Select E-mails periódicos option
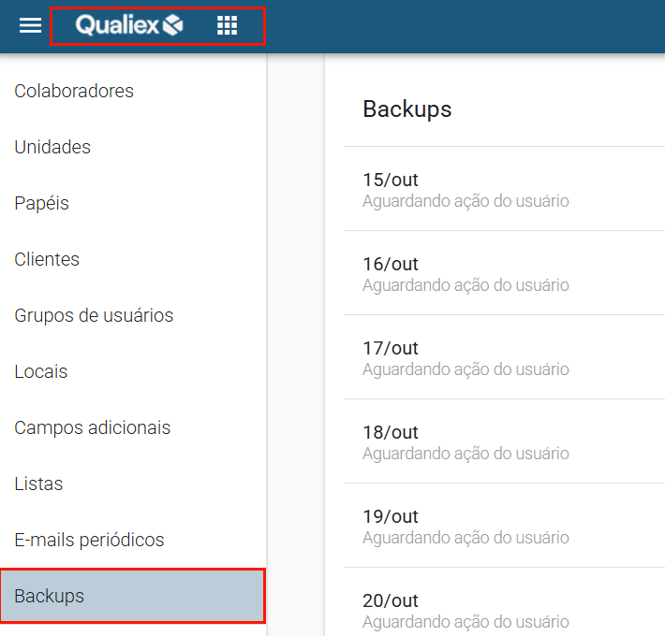 pos(89,539)
